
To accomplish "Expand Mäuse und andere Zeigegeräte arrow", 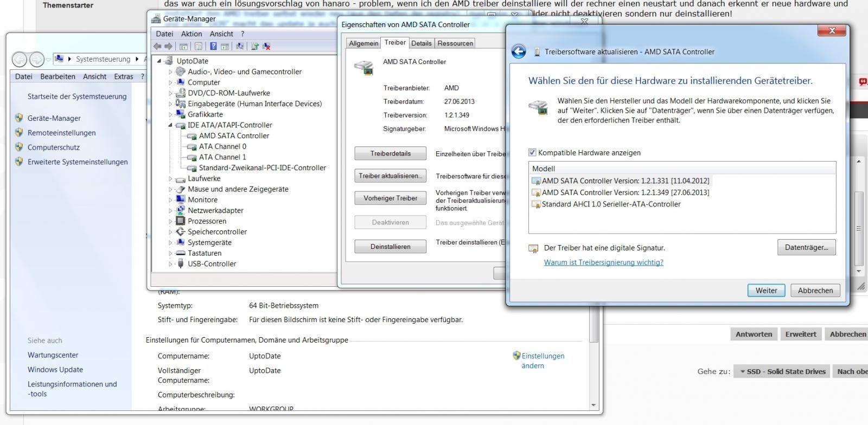I will coord(170,189).
